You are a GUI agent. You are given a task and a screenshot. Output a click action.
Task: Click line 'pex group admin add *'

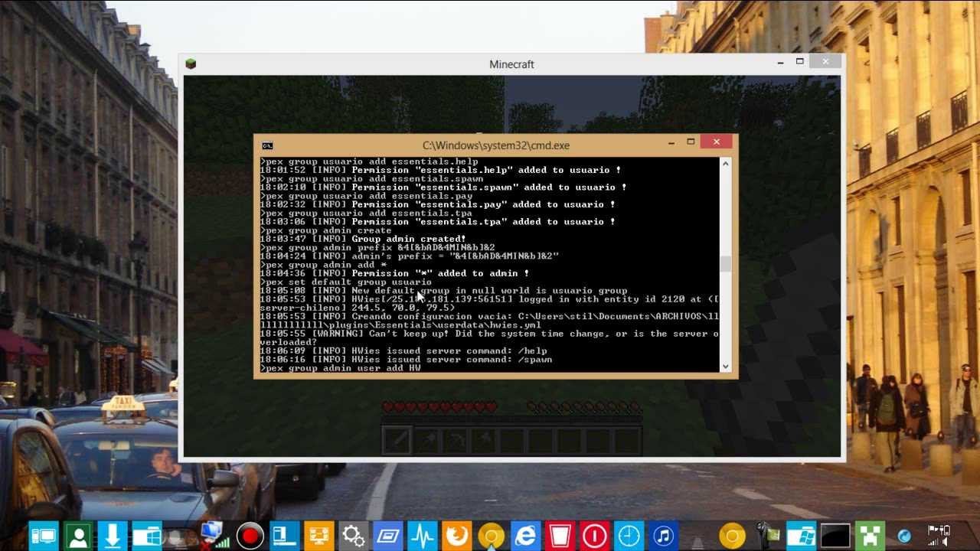click(x=323, y=265)
